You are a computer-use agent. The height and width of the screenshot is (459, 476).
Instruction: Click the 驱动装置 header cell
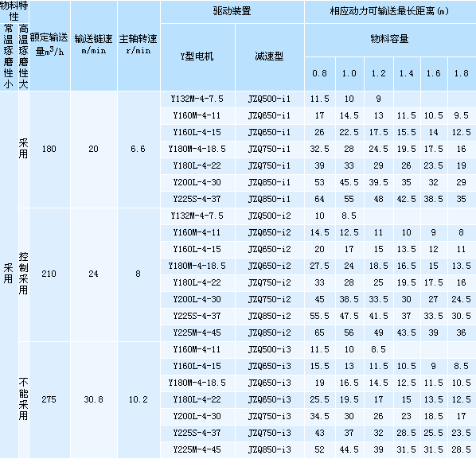(232, 11)
